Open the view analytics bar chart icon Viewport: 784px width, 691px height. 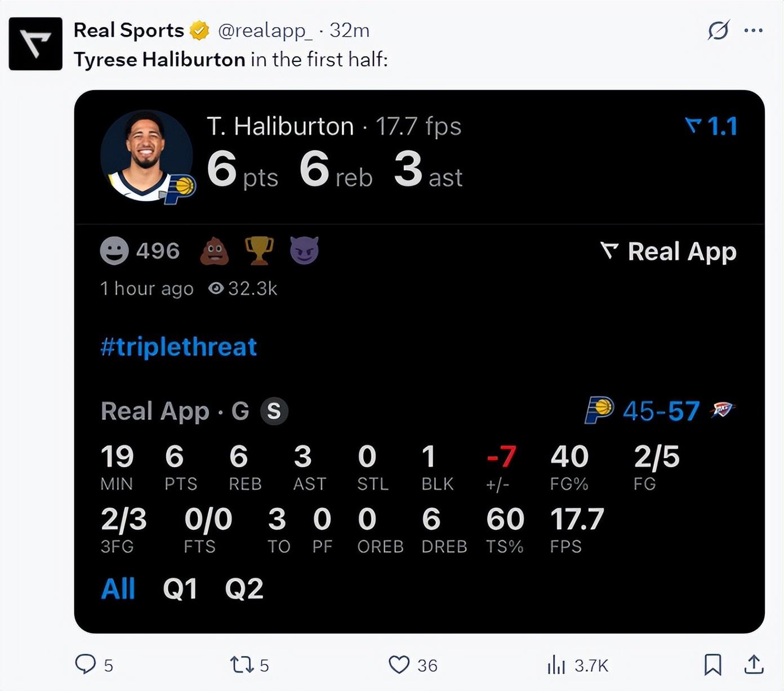(556, 665)
